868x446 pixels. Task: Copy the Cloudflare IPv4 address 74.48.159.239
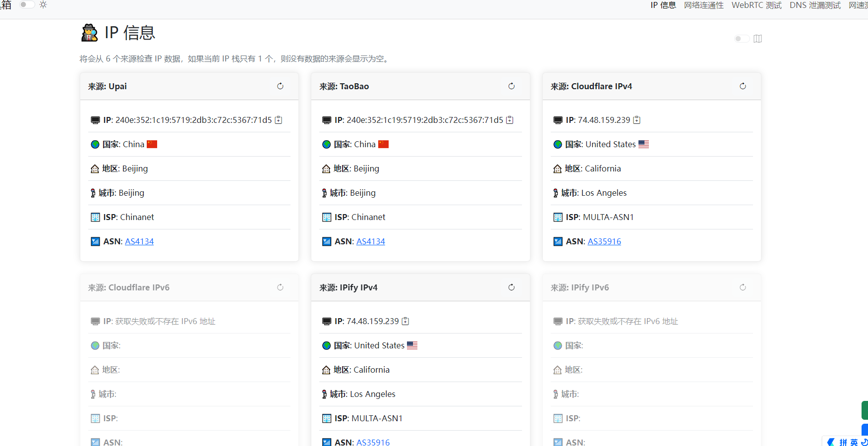637,120
